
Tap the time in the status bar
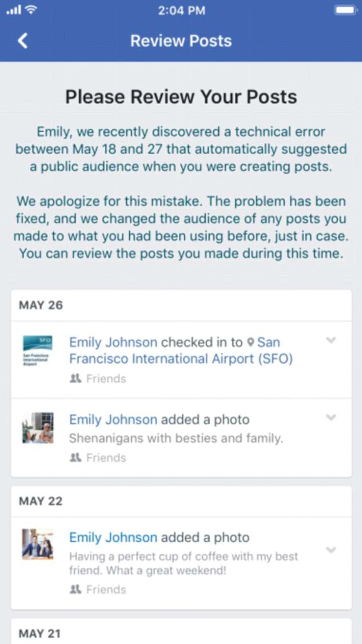[181, 10]
